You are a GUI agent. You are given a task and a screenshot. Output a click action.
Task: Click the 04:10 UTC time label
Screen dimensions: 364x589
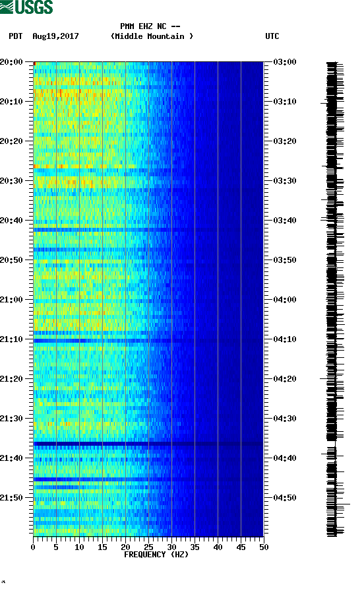[285, 339]
